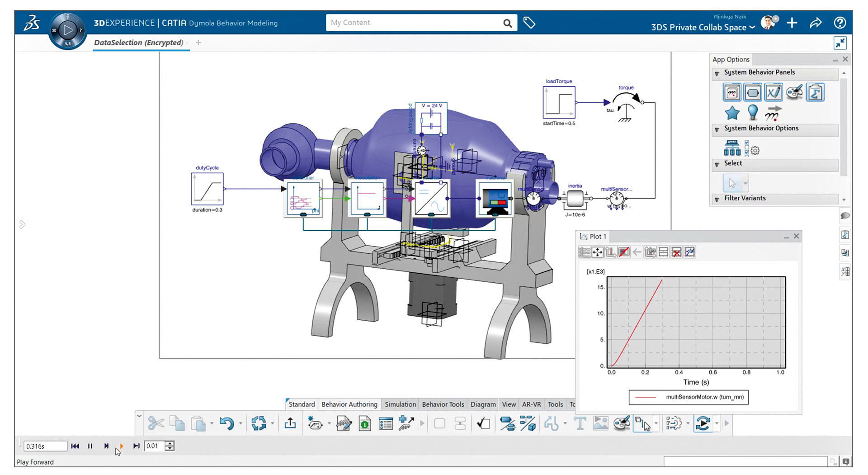Screen dimensions: 868x475
Task: Toggle the sigma clipboard panel button
Action: (815, 92)
